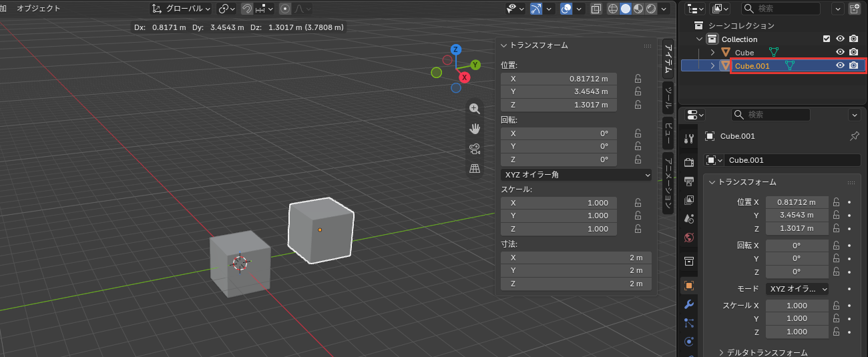The width and height of the screenshot is (868, 357).
Task: Click the Cube.001 object name field
Action: click(x=793, y=160)
